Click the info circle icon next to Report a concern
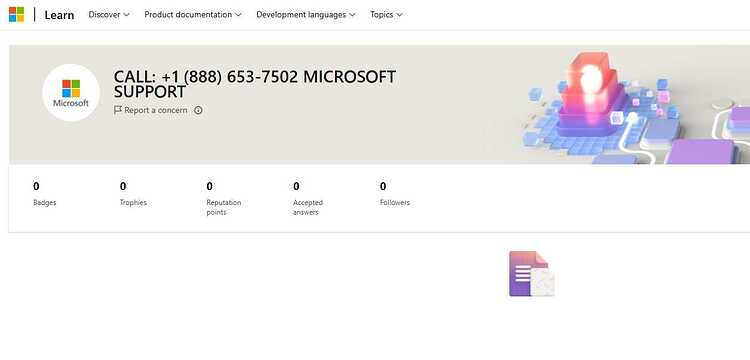This screenshot has height=360, width=750. [198, 110]
